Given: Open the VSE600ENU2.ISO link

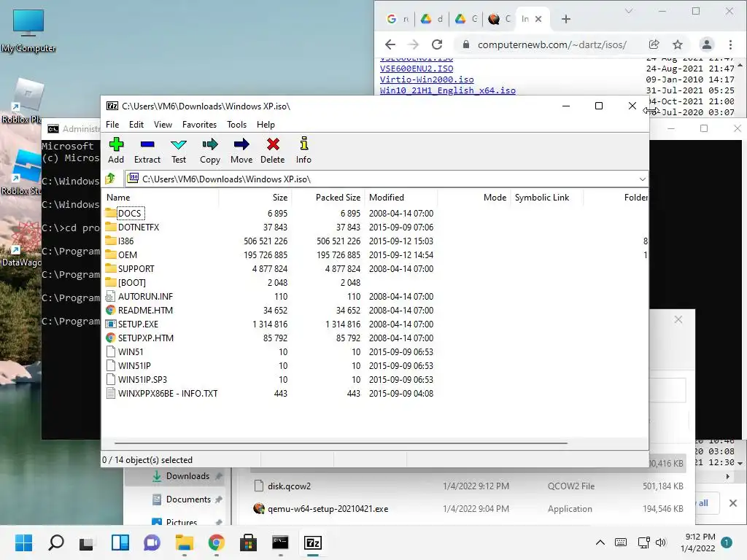Looking at the screenshot, I should tap(417, 69).
